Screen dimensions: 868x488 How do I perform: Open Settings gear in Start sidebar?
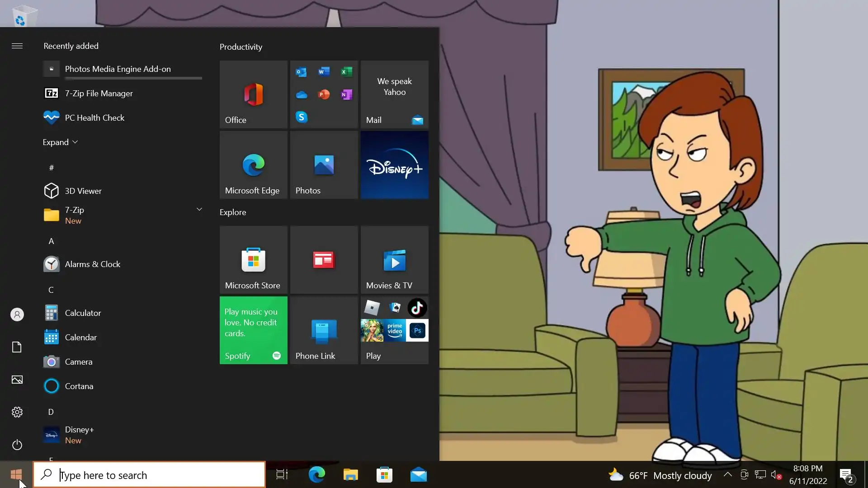pos(17,412)
